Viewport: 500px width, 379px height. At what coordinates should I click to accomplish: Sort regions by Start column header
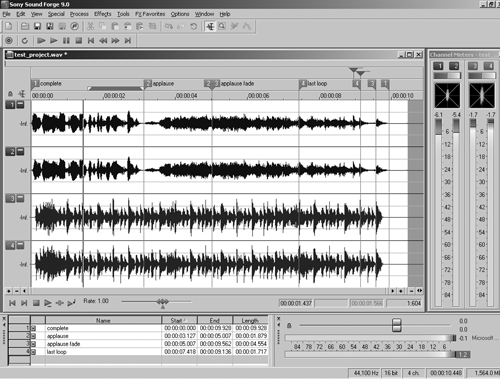point(179,320)
